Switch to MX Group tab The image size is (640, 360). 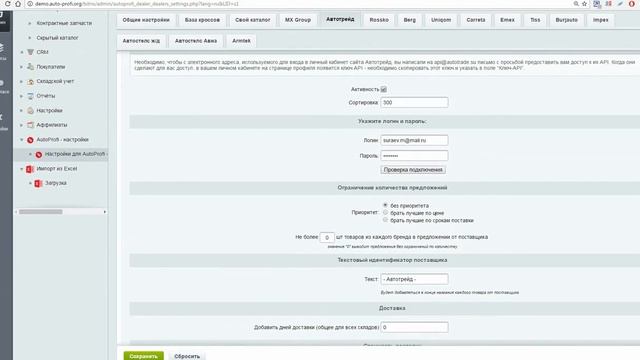pyautogui.click(x=298, y=20)
